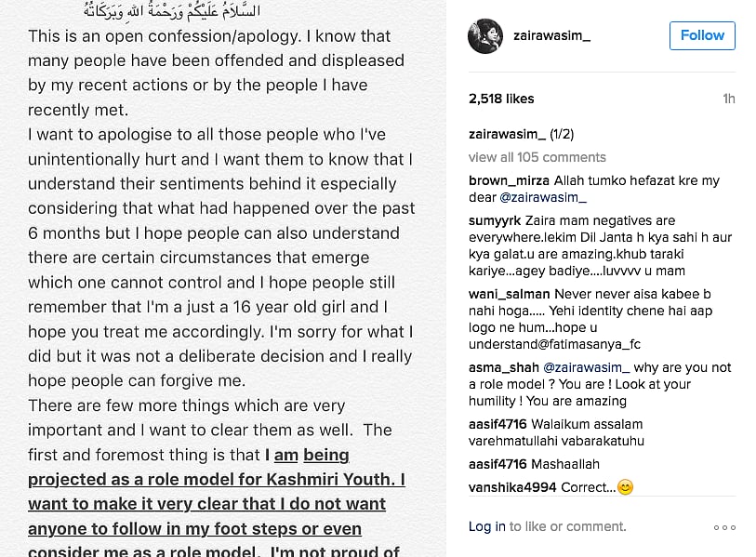Screen dimensions: 756x557
Task: Click the 1h post timestamp
Action: click(x=728, y=99)
